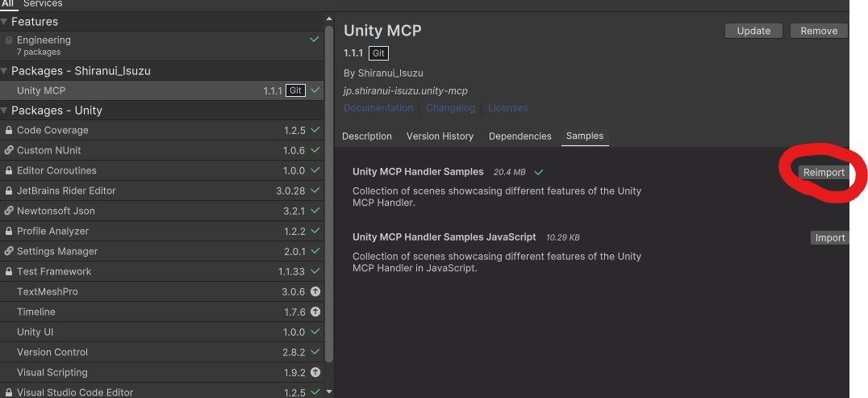Click the Remove button for Unity MCP
Image resolution: width=868 pixels, height=398 pixels.
pyautogui.click(x=819, y=31)
